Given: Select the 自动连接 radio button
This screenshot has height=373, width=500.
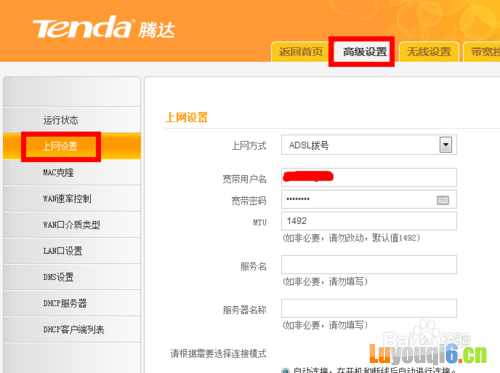Looking at the screenshot, I should (x=285, y=370).
